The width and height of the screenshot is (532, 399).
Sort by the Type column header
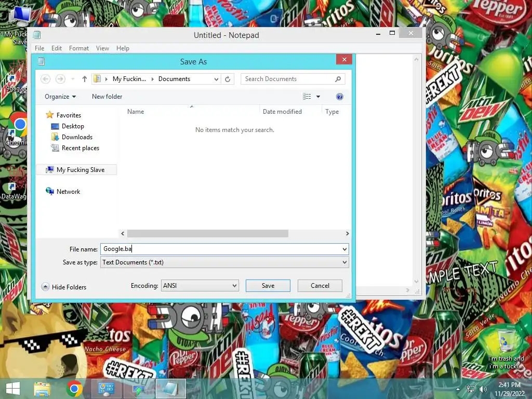click(x=332, y=112)
